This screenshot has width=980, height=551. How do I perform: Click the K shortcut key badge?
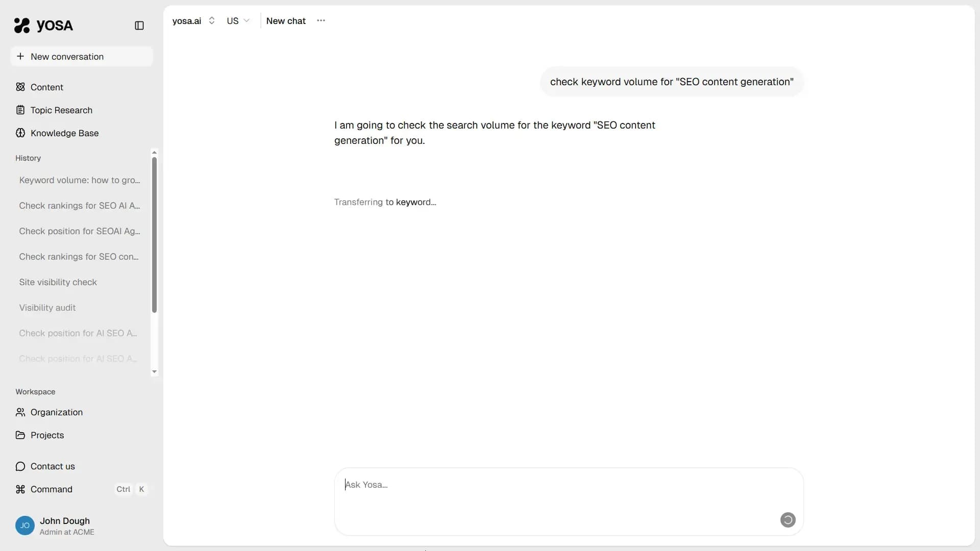click(141, 489)
